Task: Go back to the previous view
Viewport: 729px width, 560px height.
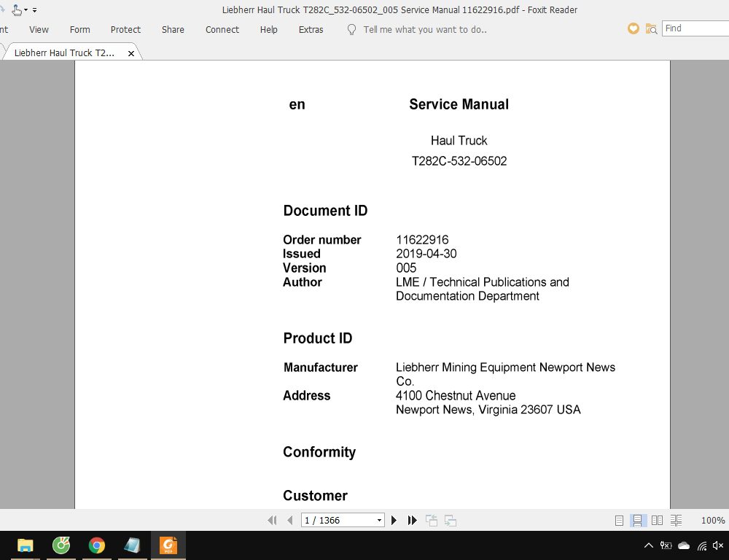Action: click(x=432, y=520)
